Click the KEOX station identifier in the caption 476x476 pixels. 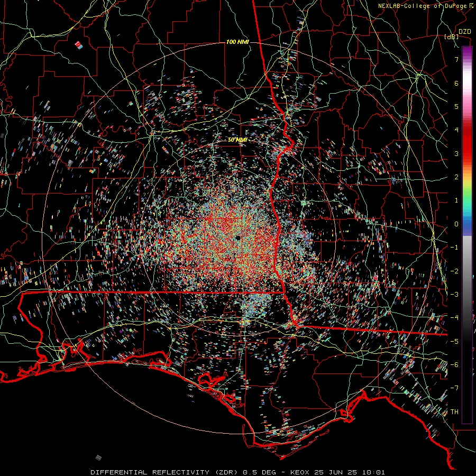click(x=300, y=472)
